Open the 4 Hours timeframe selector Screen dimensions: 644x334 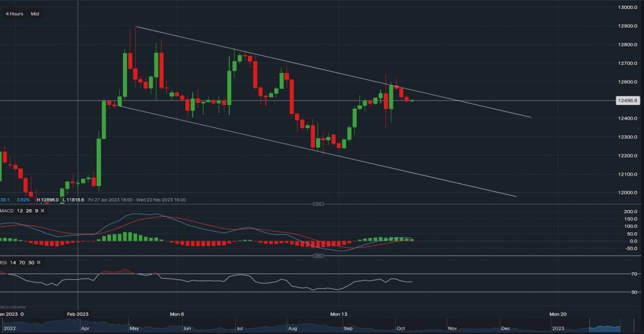15,13
